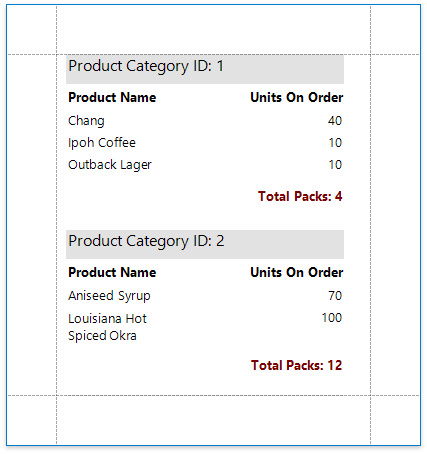Select first Units On Order column header
The width and height of the screenshot is (427, 454).
[x=297, y=98]
